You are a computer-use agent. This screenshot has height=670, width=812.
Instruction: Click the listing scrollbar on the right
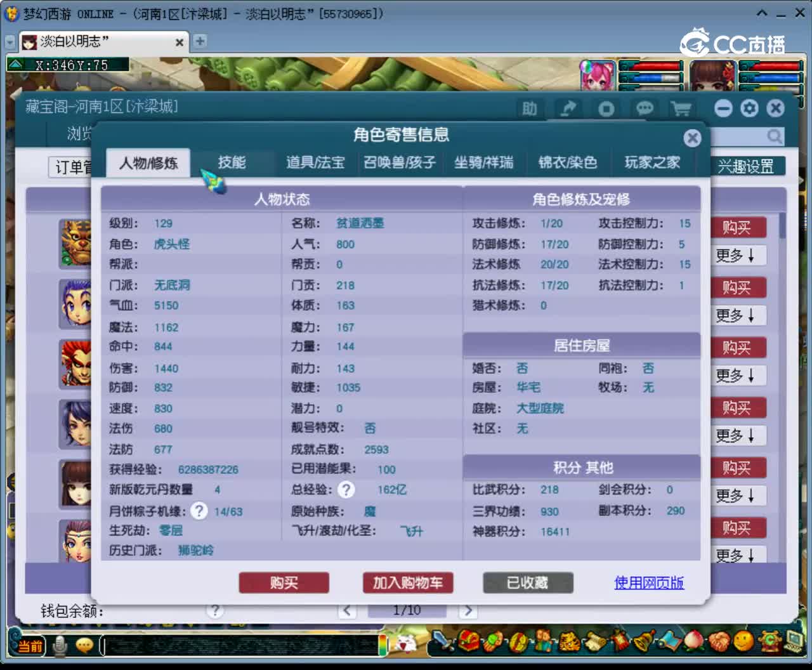[x=782, y=226]
